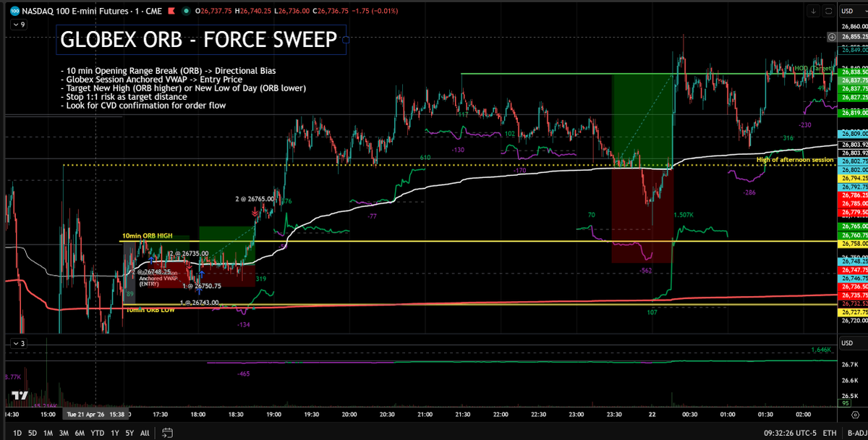Open the USD currency dropdown on main pane
The width and height of the screenshot is (868, 440).
click(x=853, y=11)
